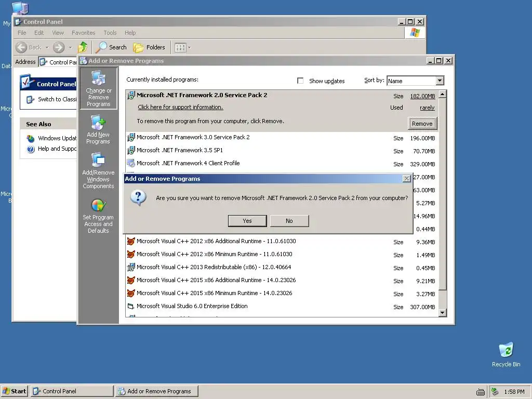Screen dimensions: 532x399
Task: Click .NET Framework 2.0 SP2 program icon
Action: [131, 96]
